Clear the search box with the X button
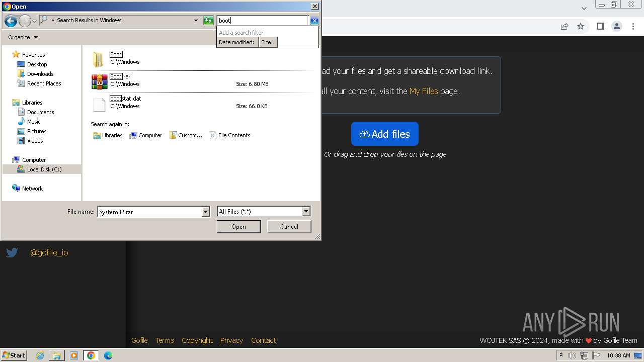 pyautogui.click(x=314, y=21)
